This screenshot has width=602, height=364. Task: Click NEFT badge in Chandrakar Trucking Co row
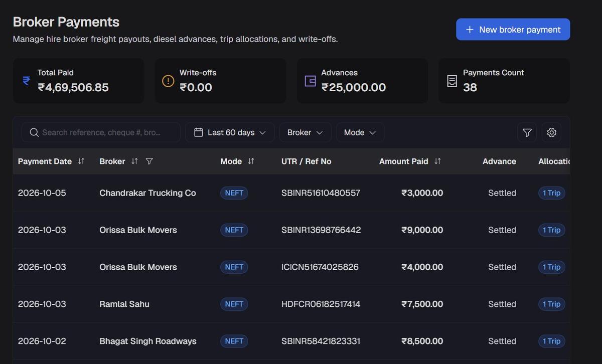[x=234, y=193]
